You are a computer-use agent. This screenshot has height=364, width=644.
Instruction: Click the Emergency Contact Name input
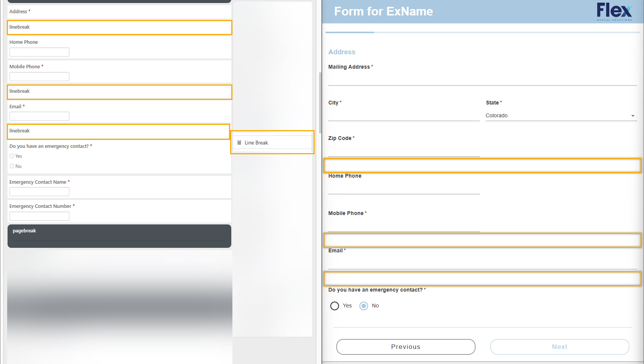(x=39, y=192)
